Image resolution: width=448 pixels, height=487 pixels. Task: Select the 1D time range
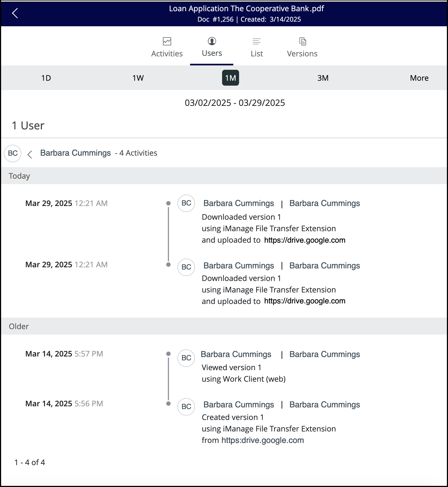46,78
